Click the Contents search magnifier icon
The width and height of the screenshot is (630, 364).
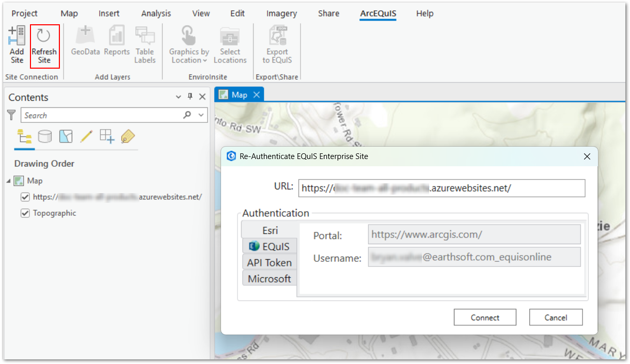(x=187, y=115)
